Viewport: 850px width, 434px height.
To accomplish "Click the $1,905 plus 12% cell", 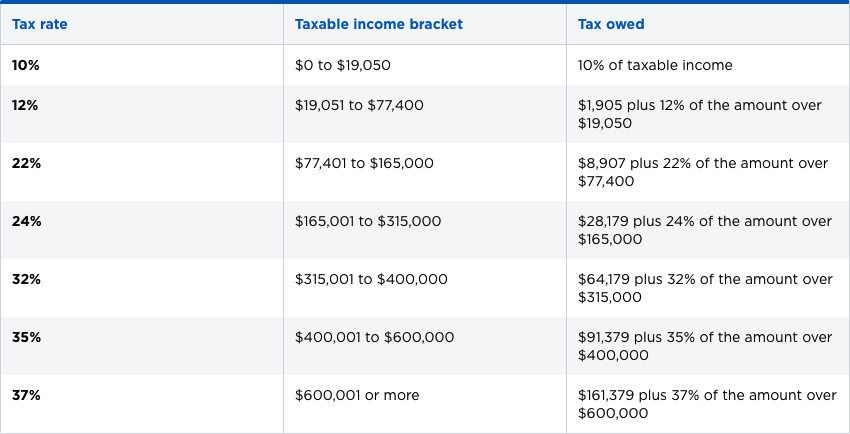I will 702,114.
